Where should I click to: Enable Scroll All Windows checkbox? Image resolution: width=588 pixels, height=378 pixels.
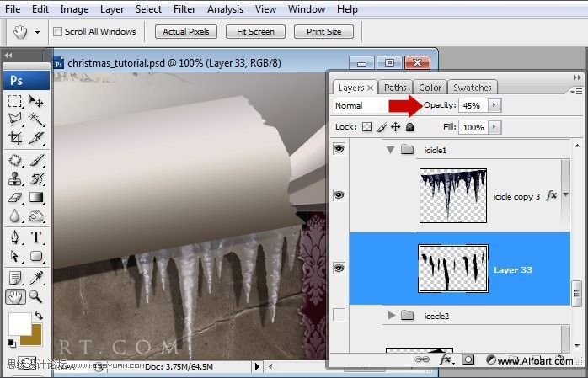[x=58, y=31]
